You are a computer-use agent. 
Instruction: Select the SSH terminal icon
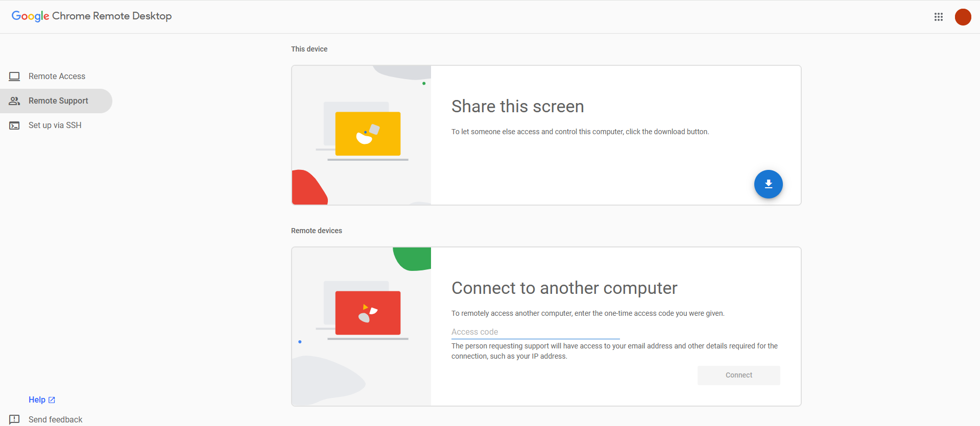(x=14, y=126)
